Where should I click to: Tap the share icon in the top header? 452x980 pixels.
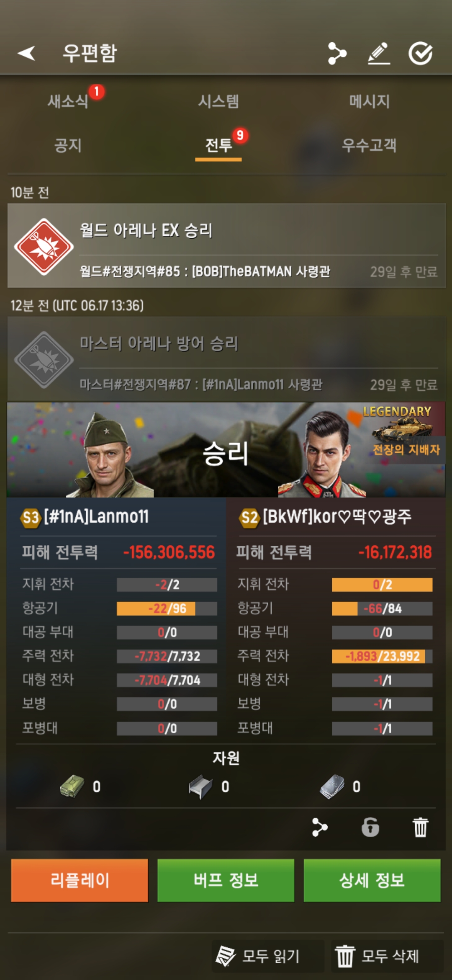point(337,53)
